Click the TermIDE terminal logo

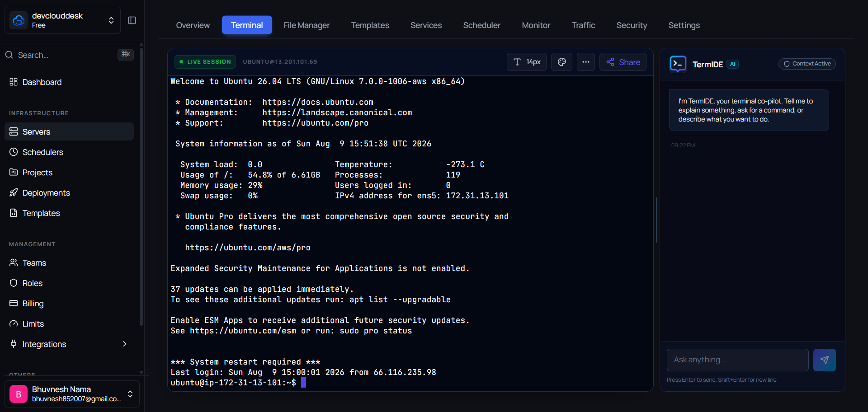click(678, 64)
